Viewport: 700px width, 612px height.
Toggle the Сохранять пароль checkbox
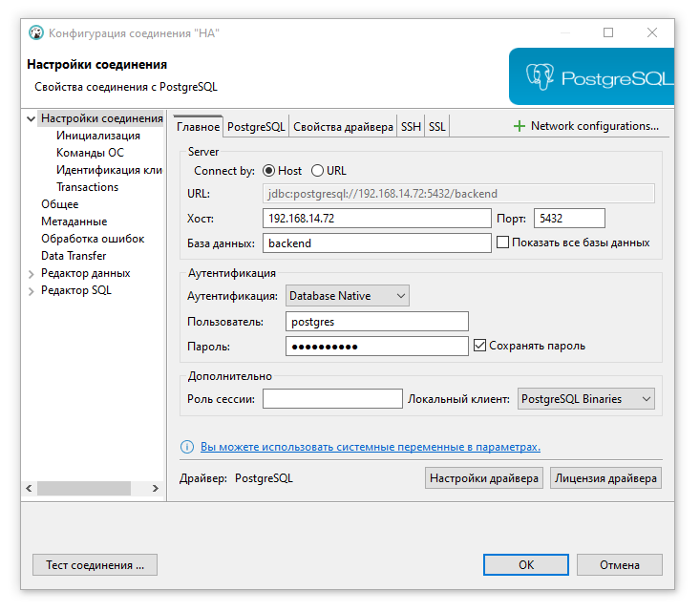tap(480, 346)
